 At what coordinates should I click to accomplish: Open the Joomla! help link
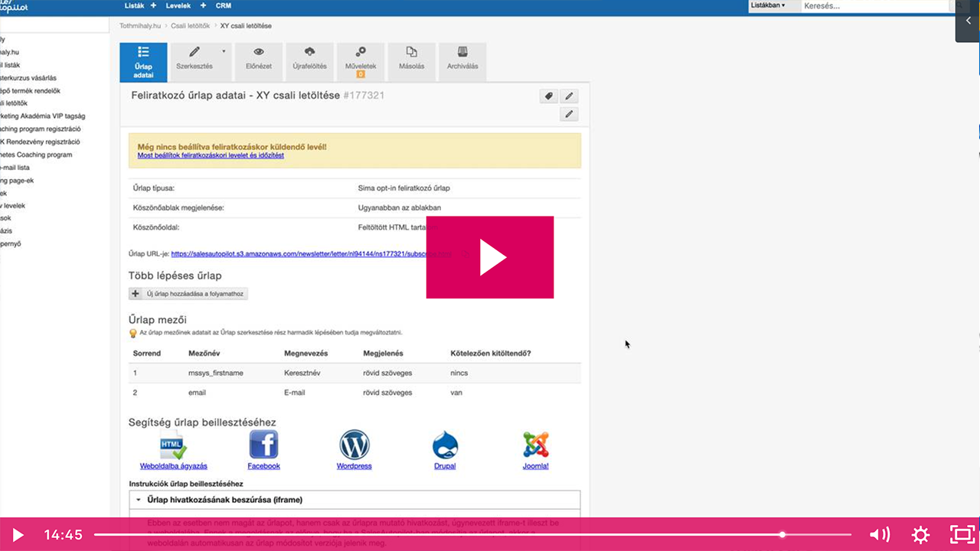536,466
